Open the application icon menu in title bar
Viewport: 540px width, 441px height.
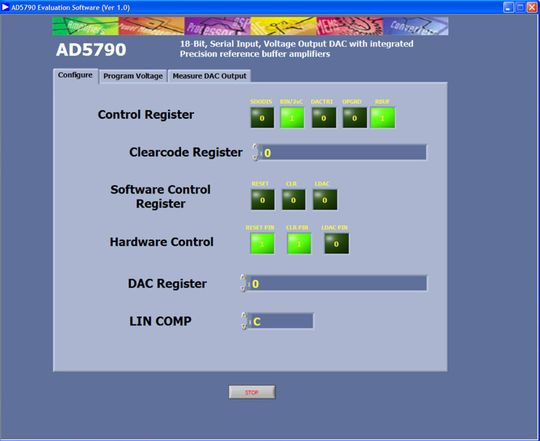5,7
